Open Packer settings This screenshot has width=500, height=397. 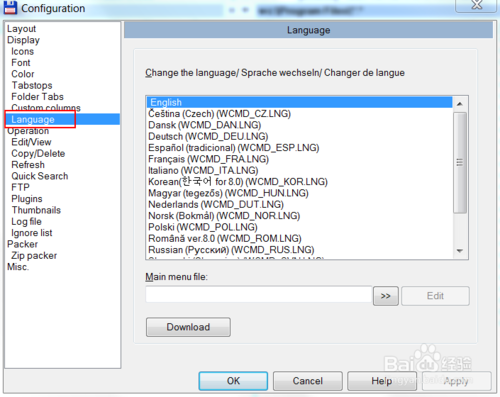pyautogui.click(x=22, y=244)
